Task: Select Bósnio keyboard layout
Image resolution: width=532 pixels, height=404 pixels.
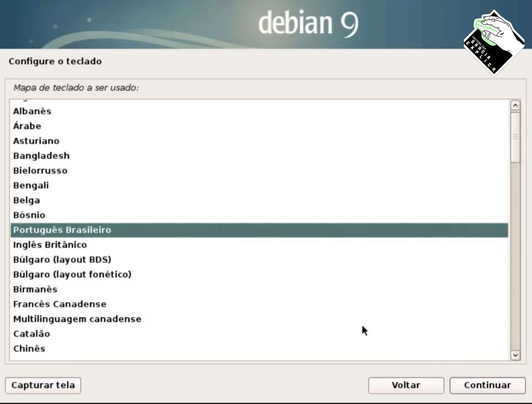Action: pyautogui.click(x=259, y=215)
